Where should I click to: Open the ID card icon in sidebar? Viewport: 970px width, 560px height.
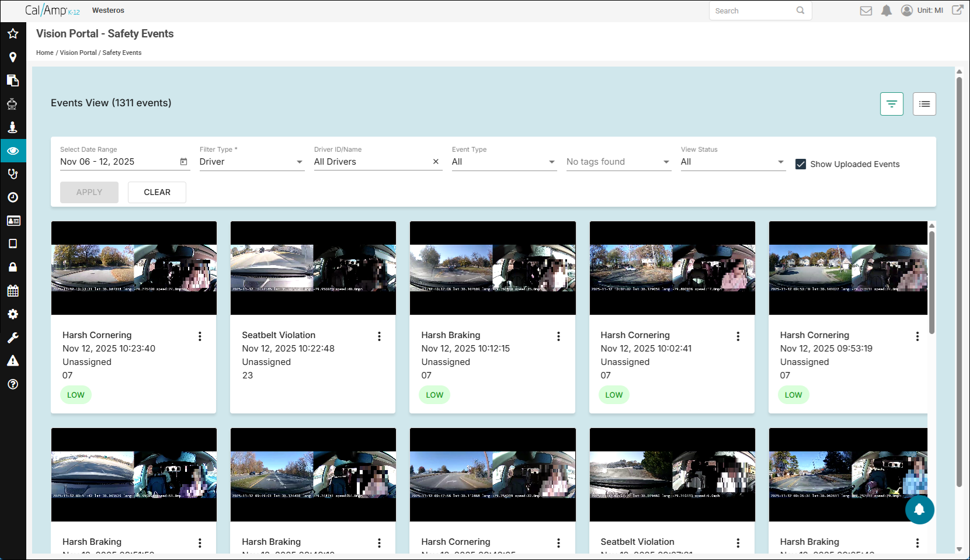pyautogui.click(x=13, y=221)
